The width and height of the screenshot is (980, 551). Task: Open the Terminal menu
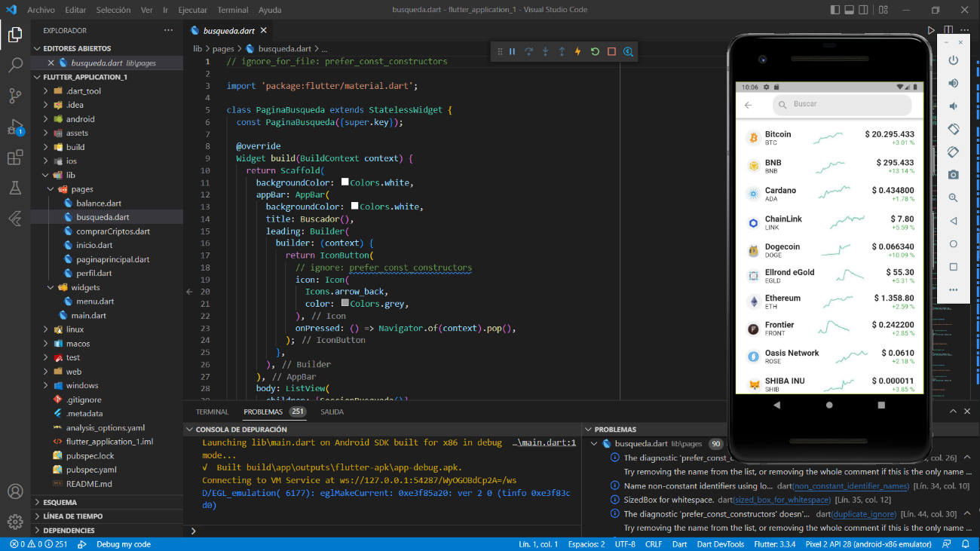[232, 10]
